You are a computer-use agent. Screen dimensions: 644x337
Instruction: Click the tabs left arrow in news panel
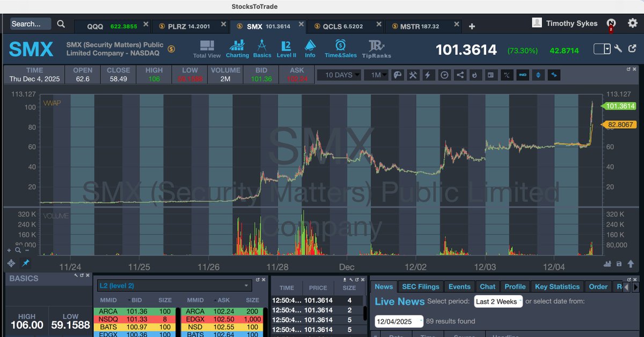[x=627, y=287]
